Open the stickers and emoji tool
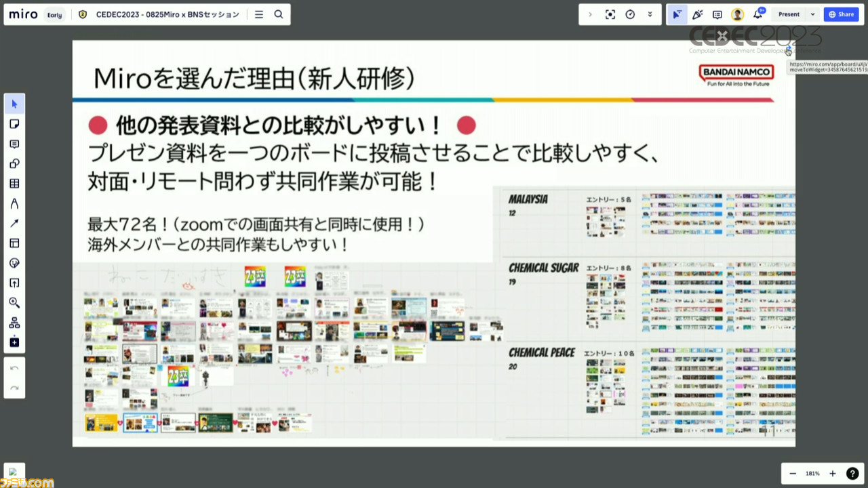 [14, 263]
